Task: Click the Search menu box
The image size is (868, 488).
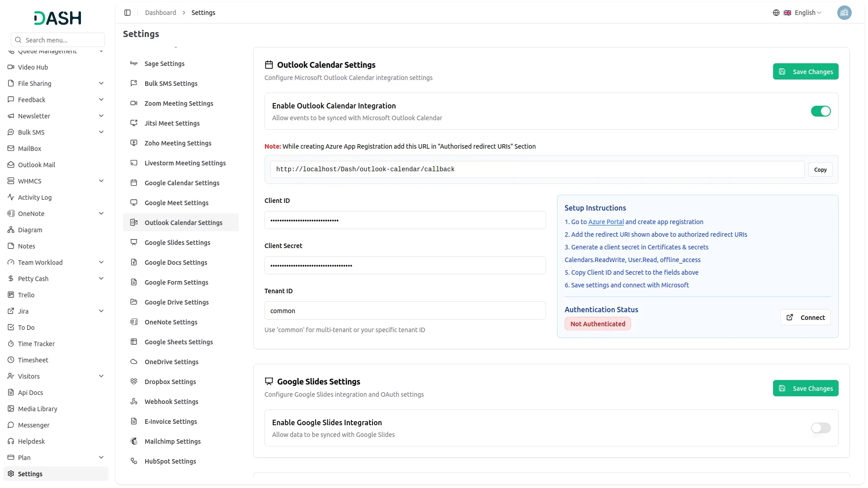Action: (x=58, y=40)
